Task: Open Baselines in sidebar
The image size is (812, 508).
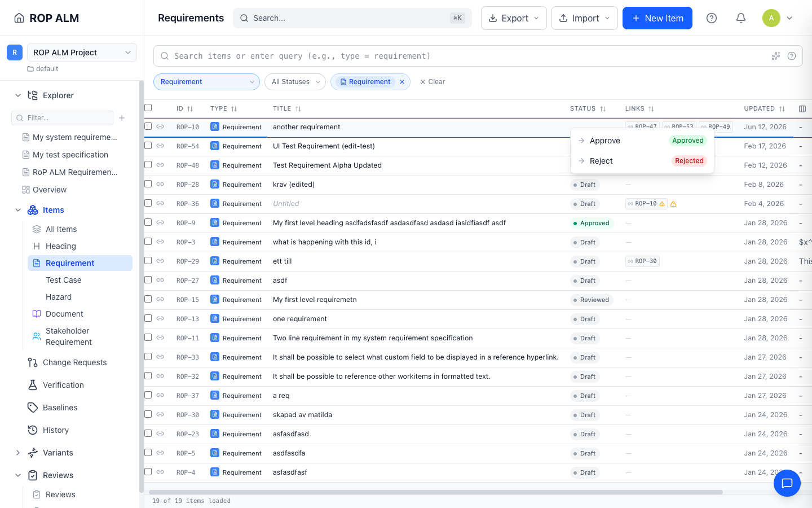Action: 60,408
